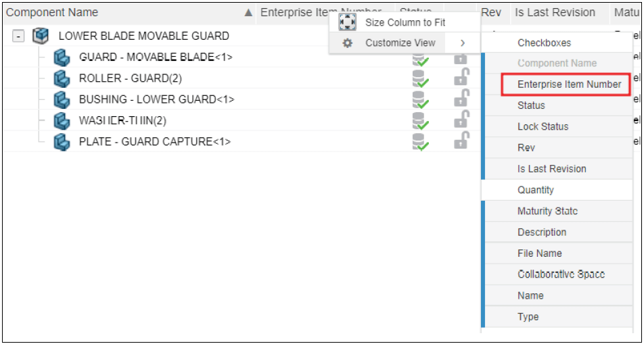Click the part icon next to ROLLER - GUARD(2)
Screen dimensions: 644x344
[x=62, y=78]
